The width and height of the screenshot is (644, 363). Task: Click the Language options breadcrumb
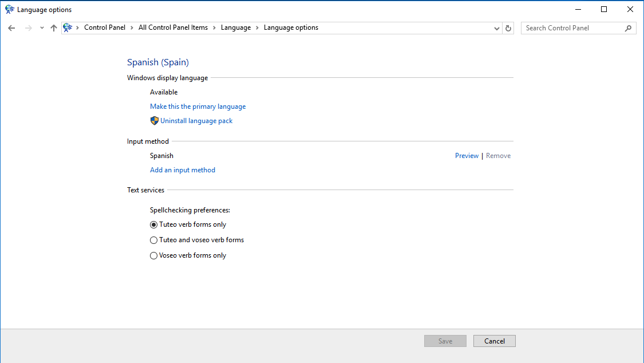point(291,27)
